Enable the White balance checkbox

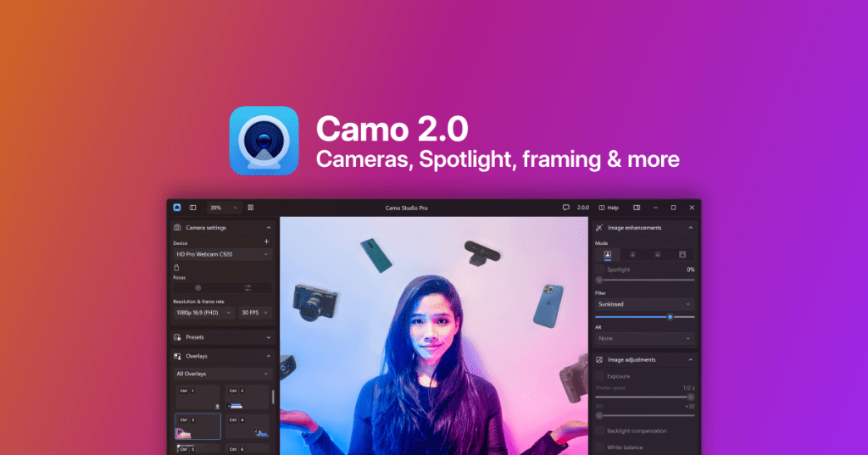tap(599, 447)
